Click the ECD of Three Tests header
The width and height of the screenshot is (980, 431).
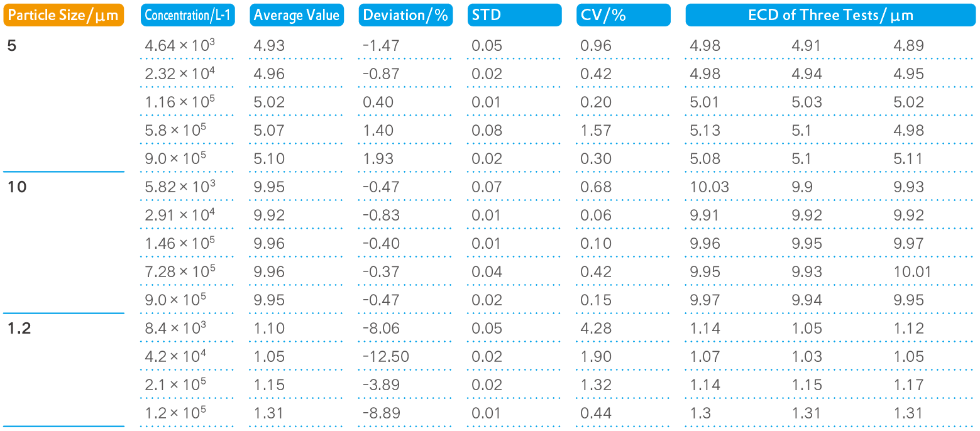830,15
